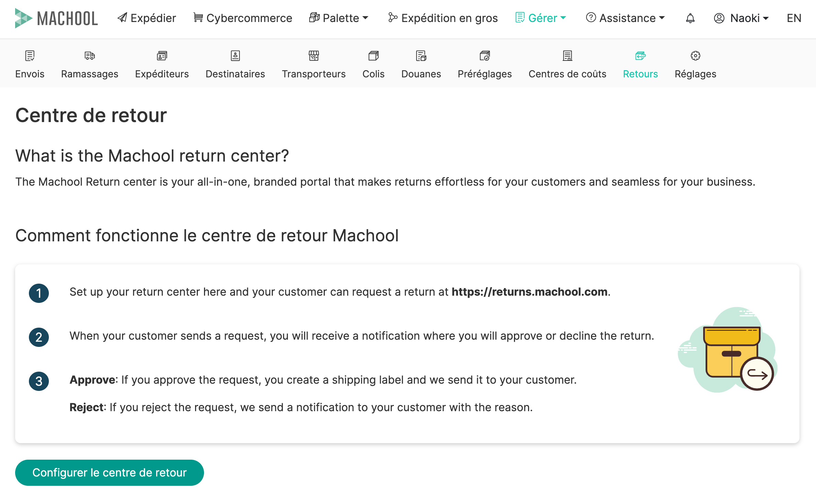
Task: Click the Machool logo
Action: (x=56, y=18)
